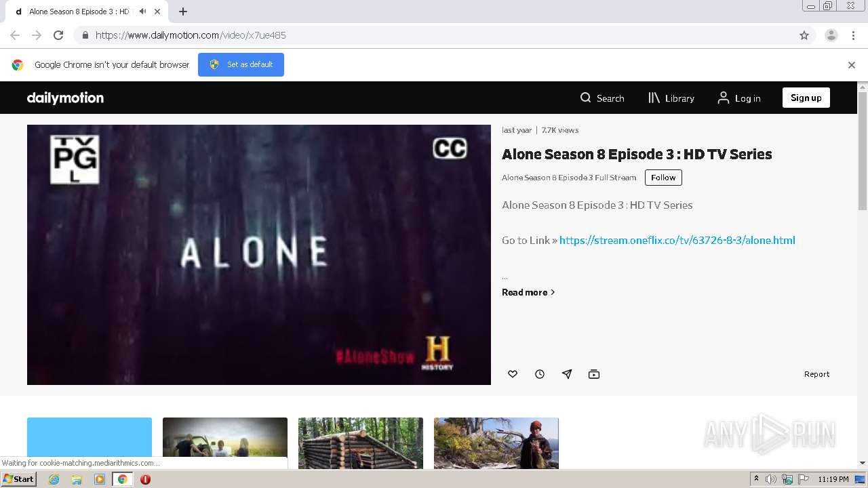Open the volume tray icon

pos(771,479)
